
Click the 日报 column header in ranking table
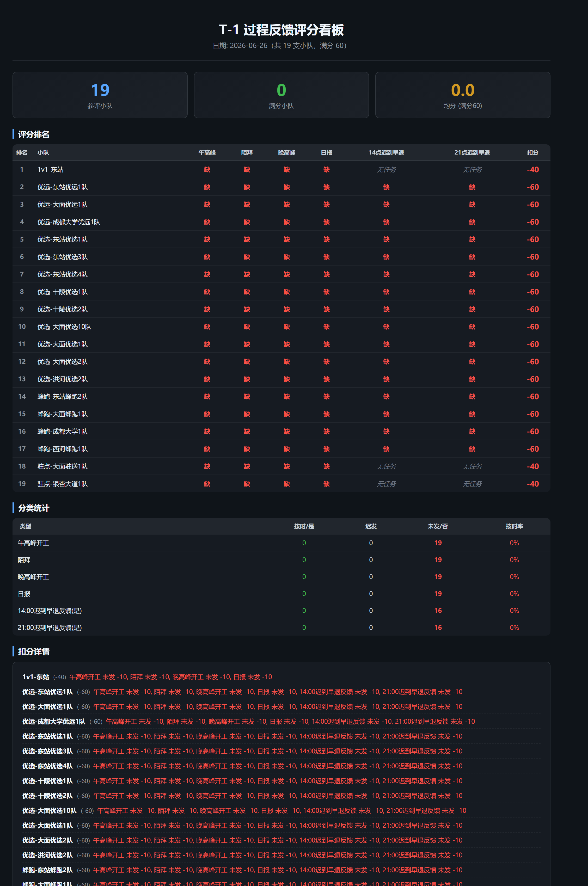(327, 153)
